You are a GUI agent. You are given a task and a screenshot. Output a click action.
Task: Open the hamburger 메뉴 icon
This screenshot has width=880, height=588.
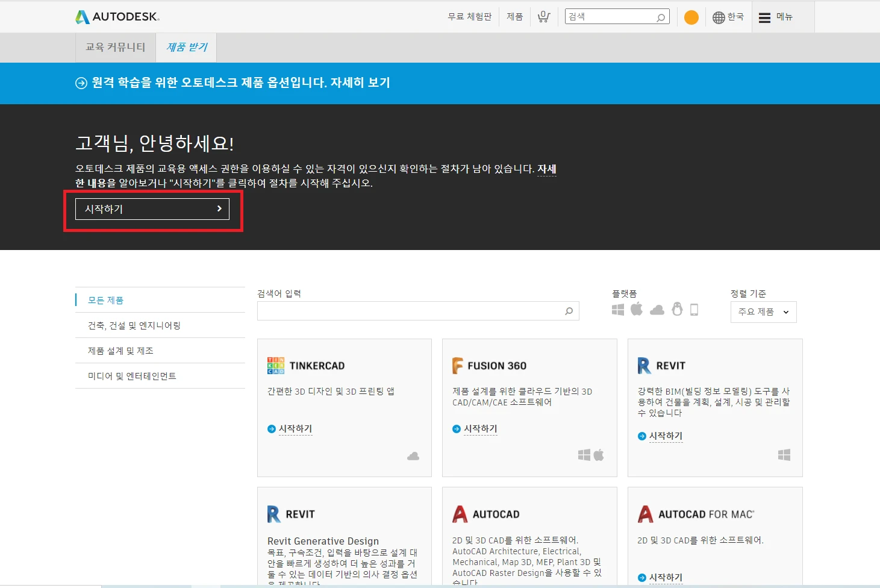[765, 17]
